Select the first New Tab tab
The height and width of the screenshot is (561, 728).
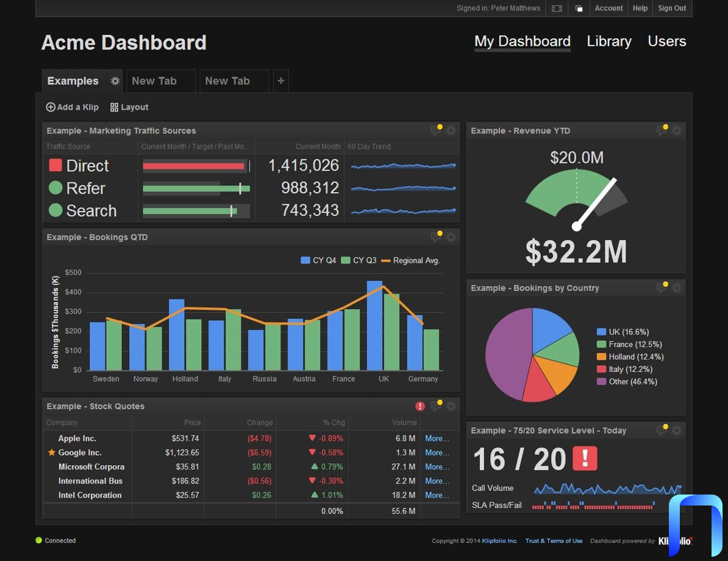pyautogui.click(x=154, y=81)
